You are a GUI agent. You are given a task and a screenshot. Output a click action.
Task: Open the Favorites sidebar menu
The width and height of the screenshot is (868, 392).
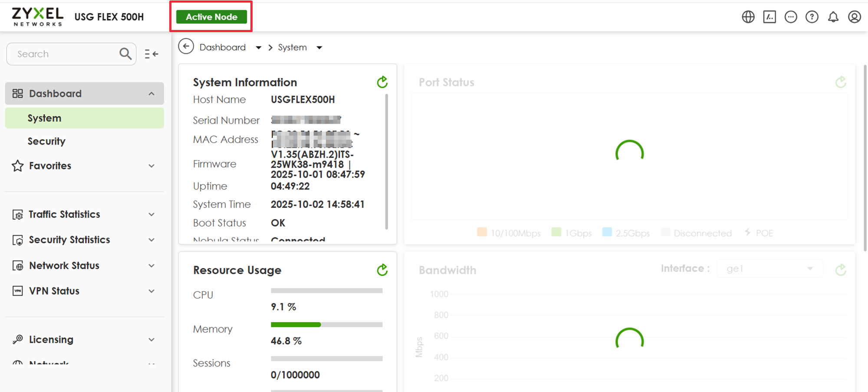pyautogui.click(x=85, y=166)
